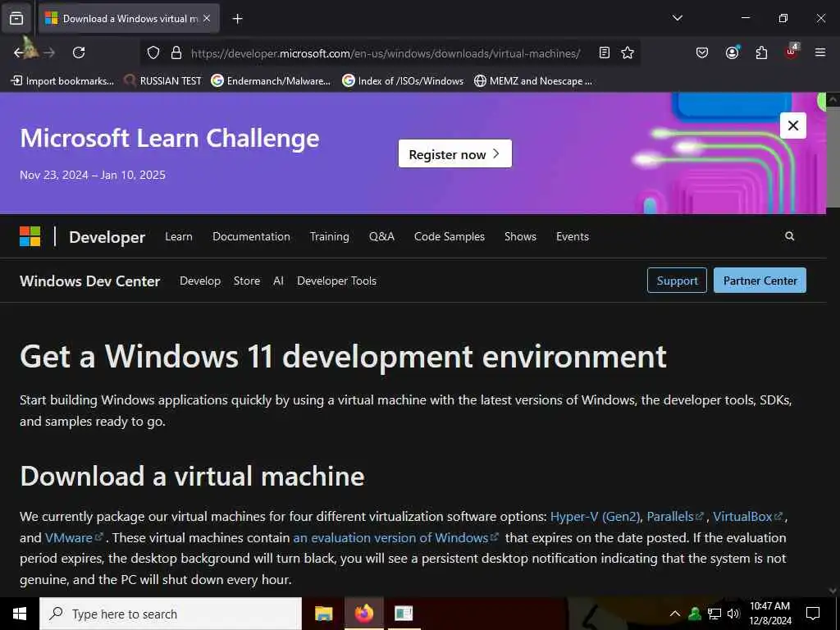Open Pocket save icon
This screenshot has height=630, width=840.
click(702, 52)
